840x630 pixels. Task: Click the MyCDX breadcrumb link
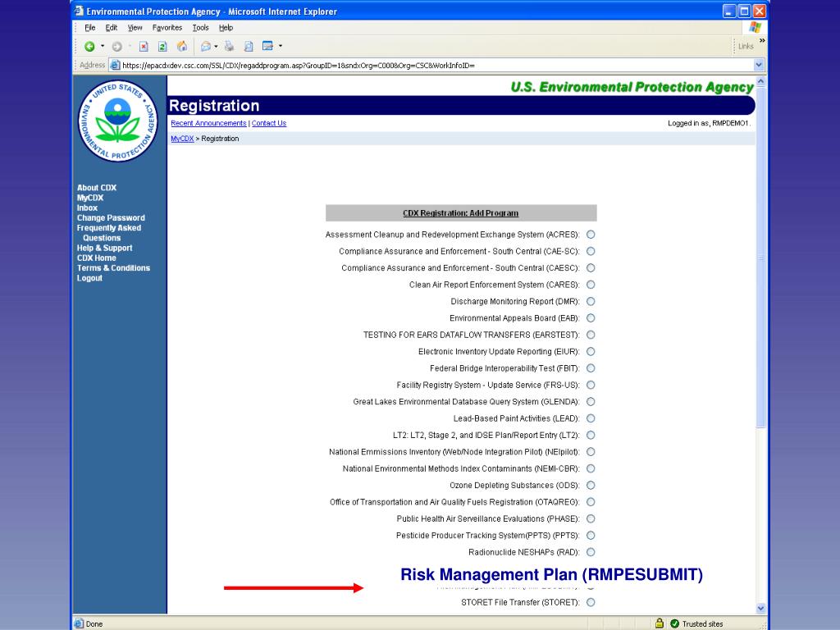(182, 139)
